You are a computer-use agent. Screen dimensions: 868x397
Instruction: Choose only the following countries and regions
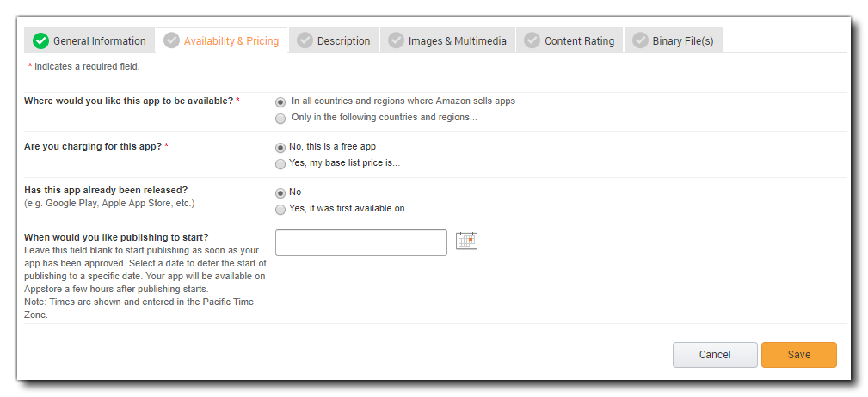280,119
